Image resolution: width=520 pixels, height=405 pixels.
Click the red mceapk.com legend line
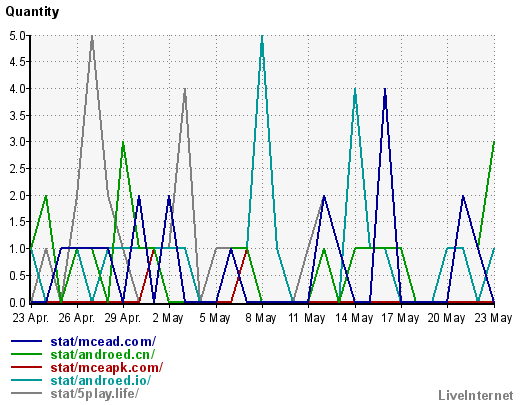[27, 367]
